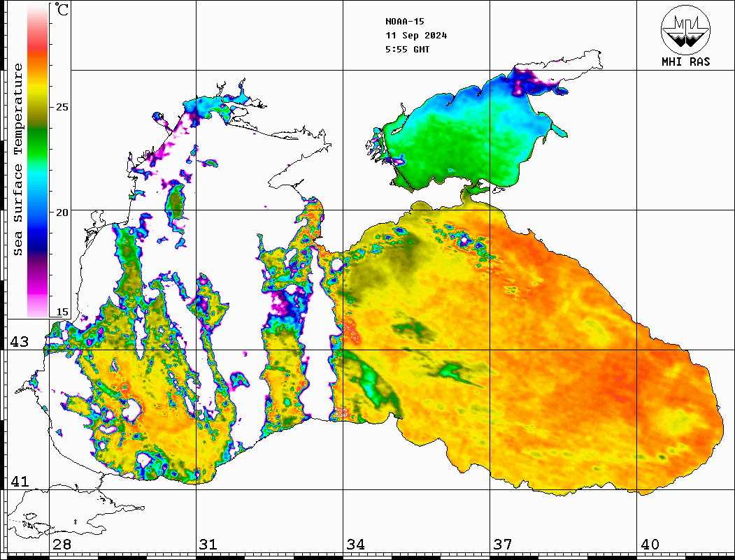The width and height of the screenshot is (735, 560).
Task: Click the '25' value on the legend
Action: 62,107
